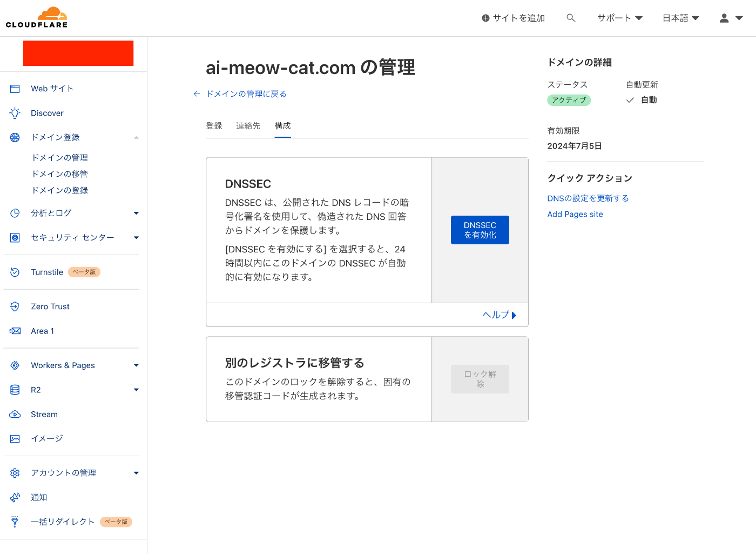The width and height of the screenshot is (756, 554).
Task: Click the disabled ロック解除 button
Action: pos(480,379)
